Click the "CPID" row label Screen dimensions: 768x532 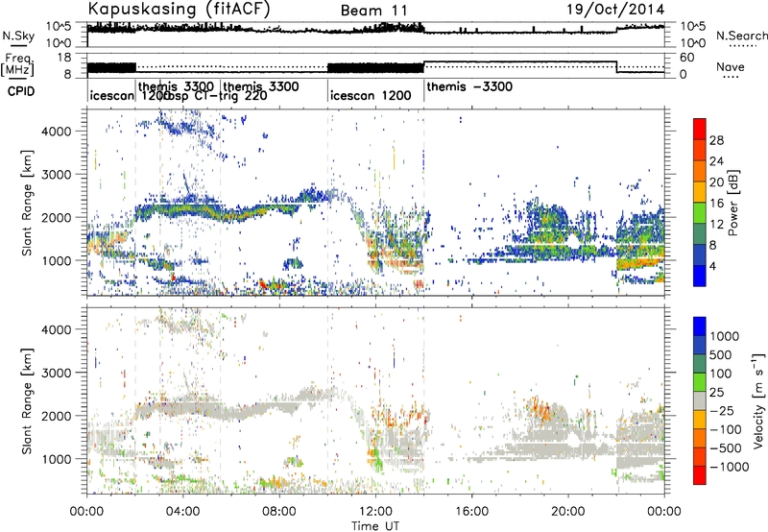coord(21,91)
